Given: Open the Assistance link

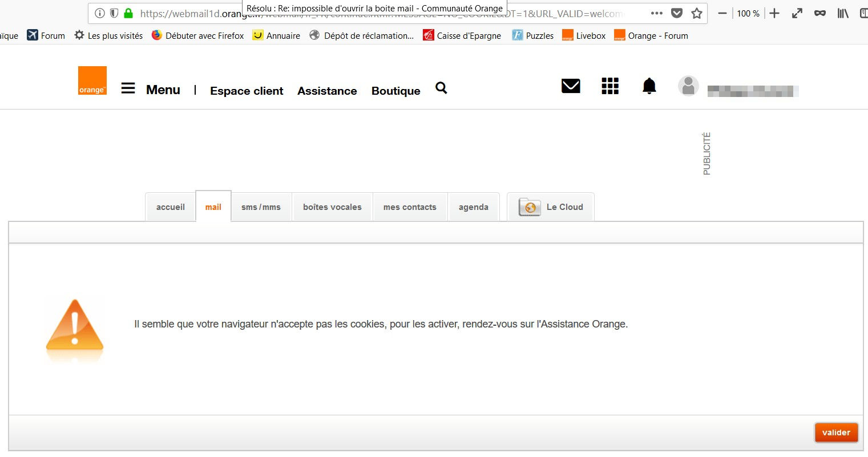Looking at the screenshot, I should [327, 91].
